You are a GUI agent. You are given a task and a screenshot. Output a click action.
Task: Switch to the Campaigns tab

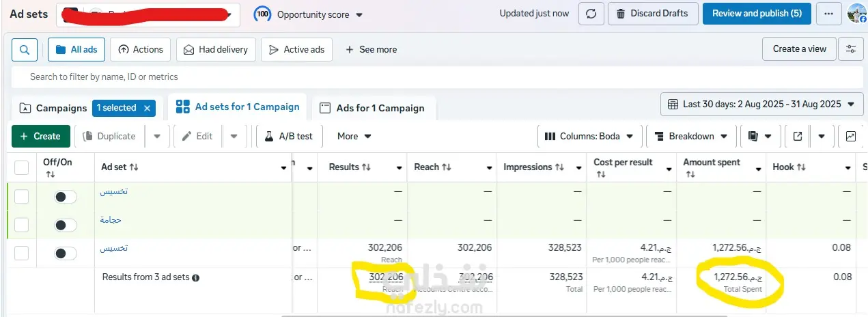coord(54,108)
